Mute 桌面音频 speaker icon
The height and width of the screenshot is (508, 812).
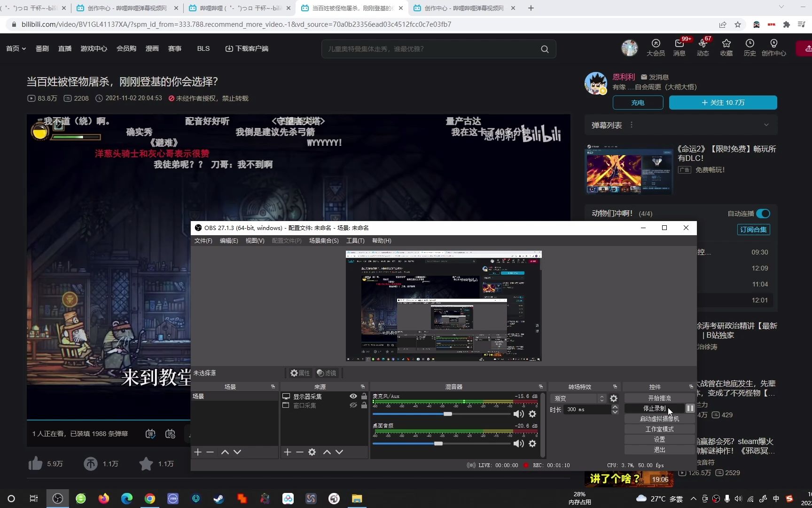point(518,444)
